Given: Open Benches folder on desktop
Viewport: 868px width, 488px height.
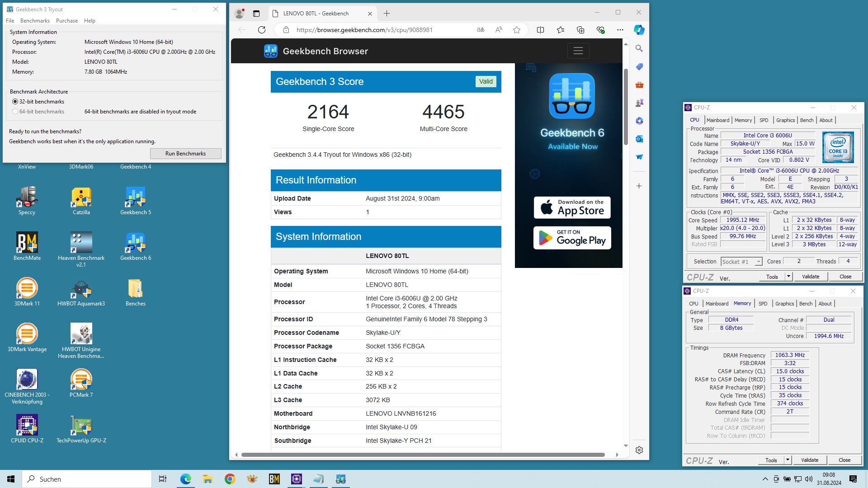Looking at the screenshot, I should pos(136,292).
